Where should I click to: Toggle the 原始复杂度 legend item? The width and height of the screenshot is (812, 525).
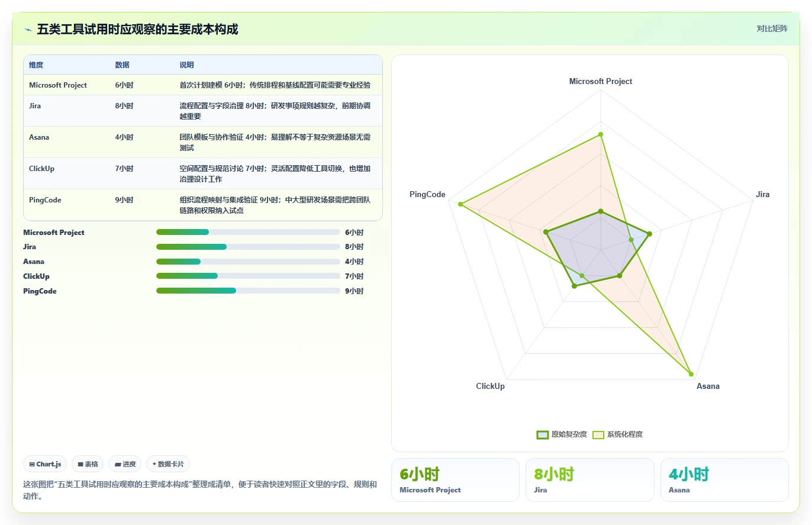(x=562, y=434)
